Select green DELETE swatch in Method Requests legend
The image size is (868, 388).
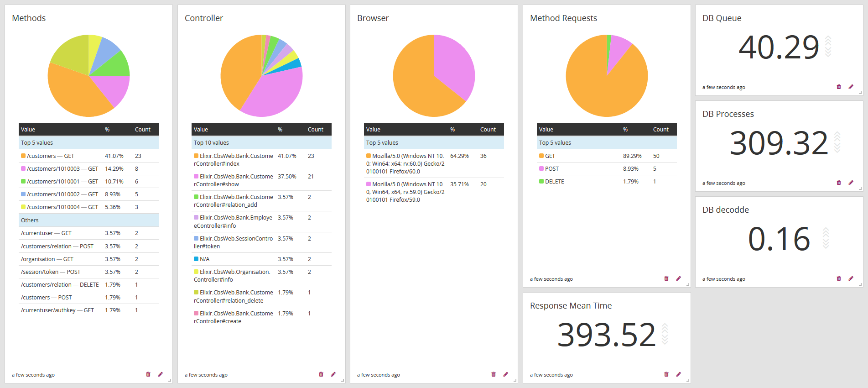tap(541, 182)
